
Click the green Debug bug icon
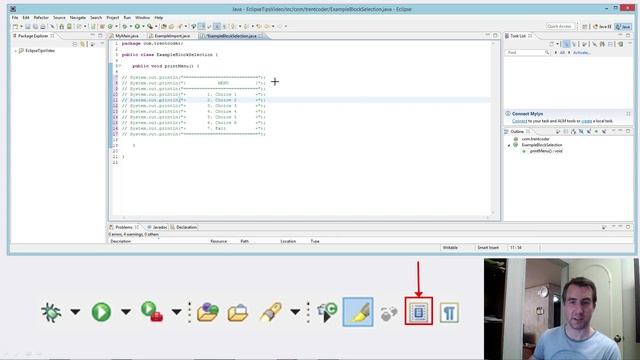click(x=125, y=27)
